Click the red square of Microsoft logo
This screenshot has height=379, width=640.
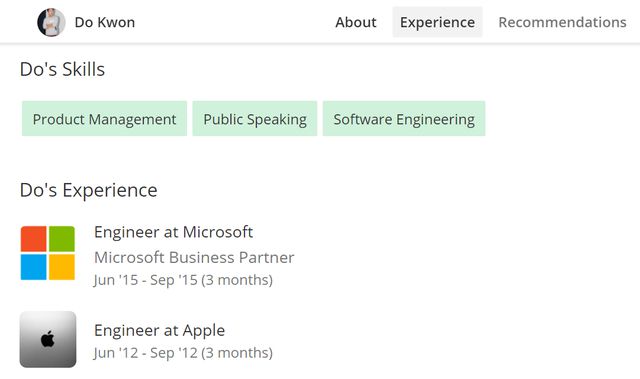pyautogui.click(x=33, y=239)
